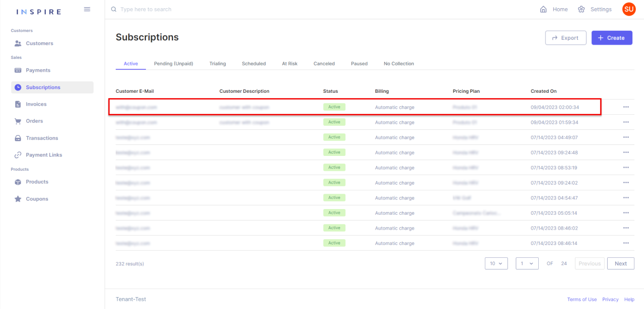Collapse sidebar with hamburger menu icon

(87, 9)
